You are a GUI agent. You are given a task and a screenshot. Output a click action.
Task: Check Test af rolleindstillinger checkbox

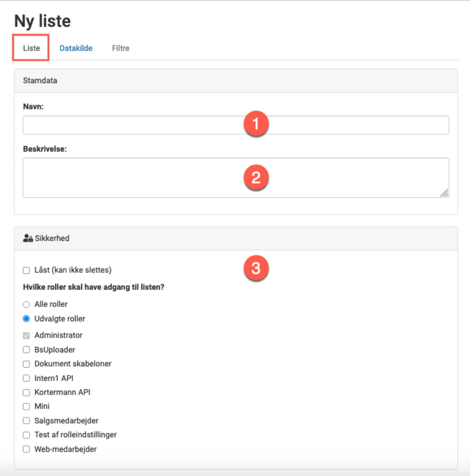(26, 435)
